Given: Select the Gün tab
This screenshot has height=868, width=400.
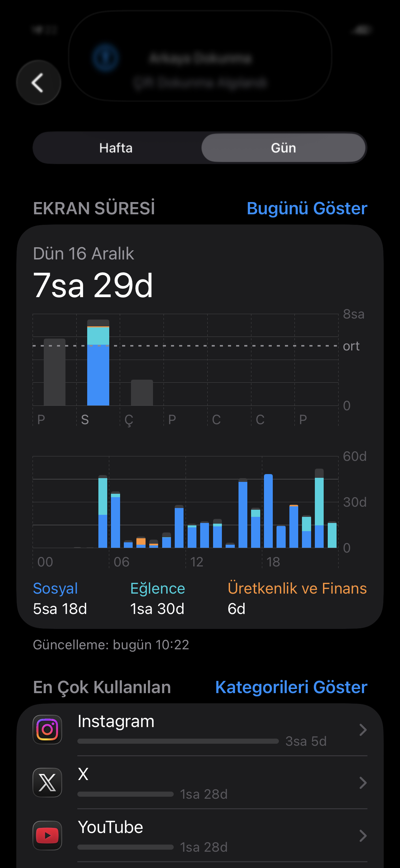Looking at the screenshot, I should click(283, 148).
